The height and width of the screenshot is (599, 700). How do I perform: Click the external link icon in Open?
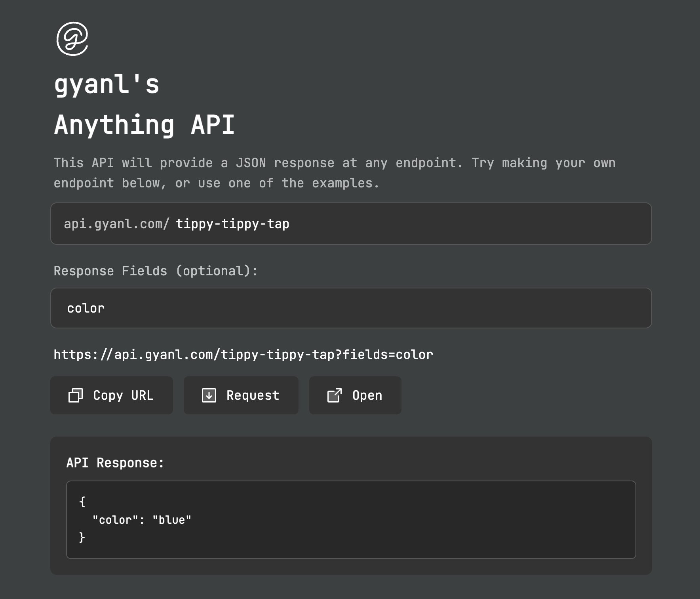point(335,395)
